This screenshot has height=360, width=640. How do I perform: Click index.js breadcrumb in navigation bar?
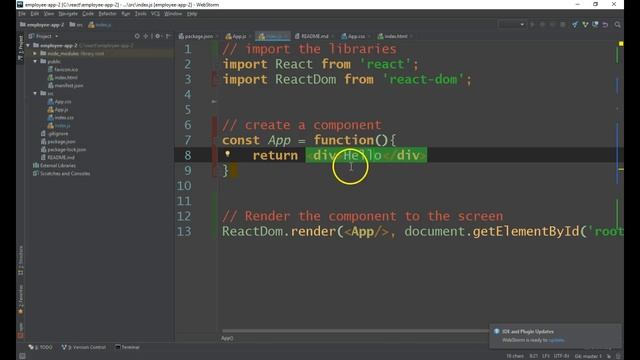pos(100,25)
